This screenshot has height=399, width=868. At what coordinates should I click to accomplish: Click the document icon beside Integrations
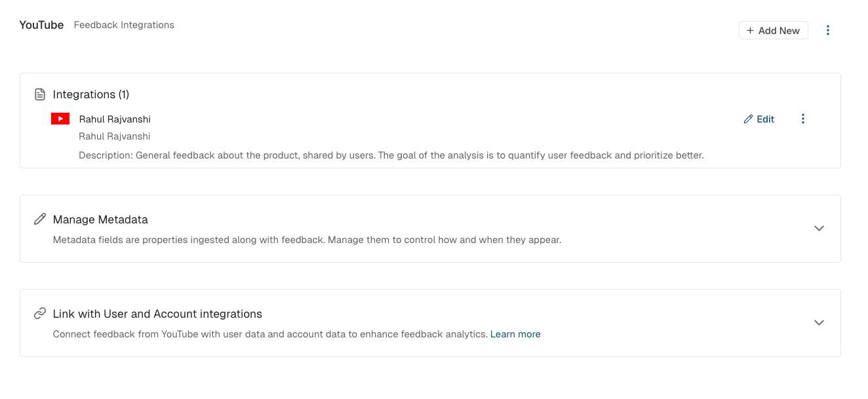click(x=40, y=94)
